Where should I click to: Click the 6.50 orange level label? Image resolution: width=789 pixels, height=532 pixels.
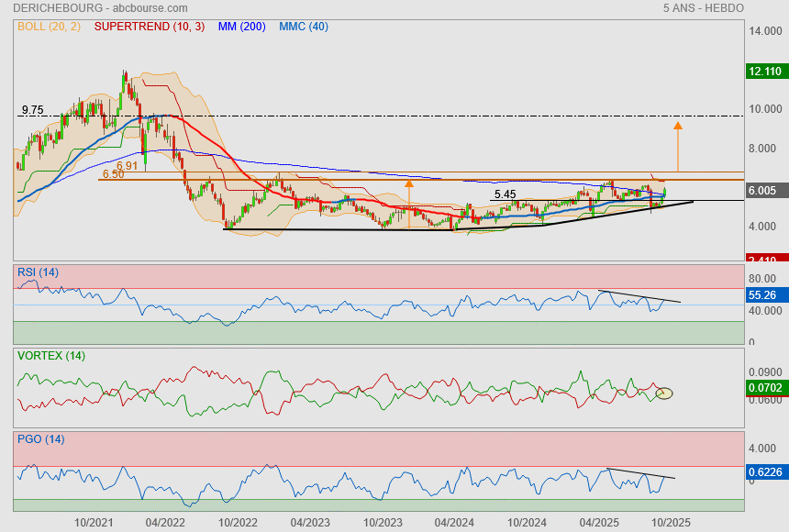coord(113,174)
